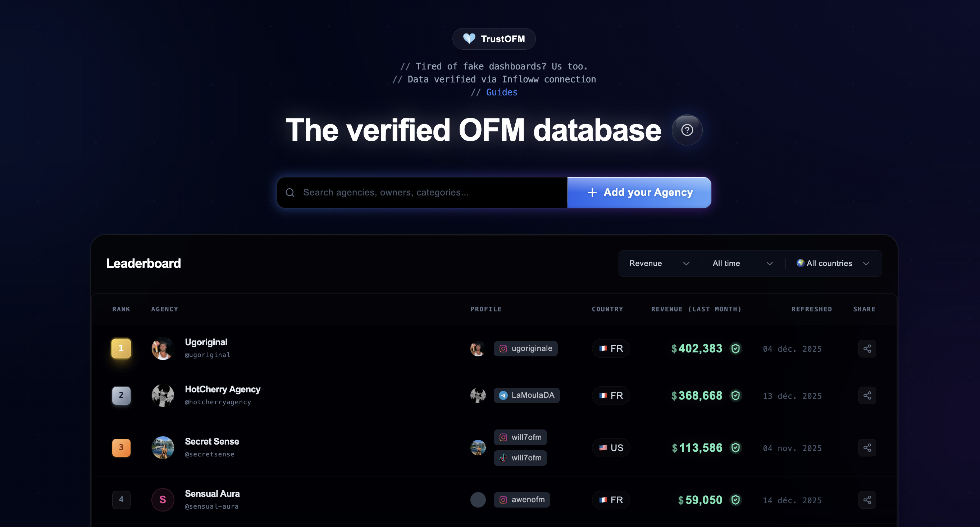This screenshot has height=527, width=980.
Task: Click the verified shield next to $402,383
Action: (736, 348)
